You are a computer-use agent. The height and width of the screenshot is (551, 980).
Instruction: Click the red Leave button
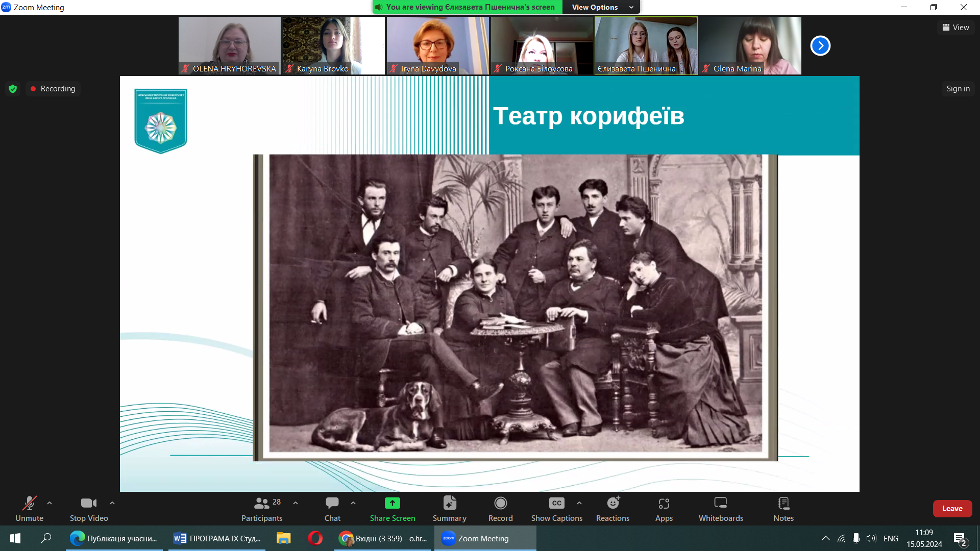tap(952, 509)
